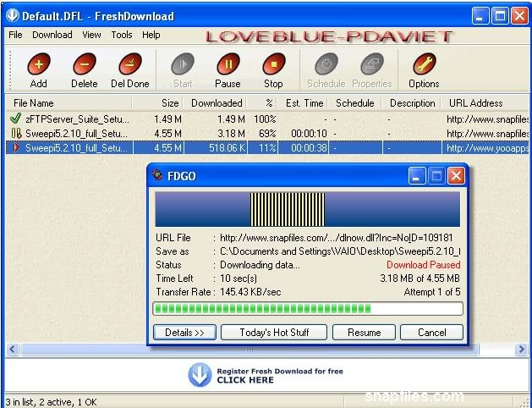
Task: Click the horizontal scrollbar left arrow
Action: point(13,349)
